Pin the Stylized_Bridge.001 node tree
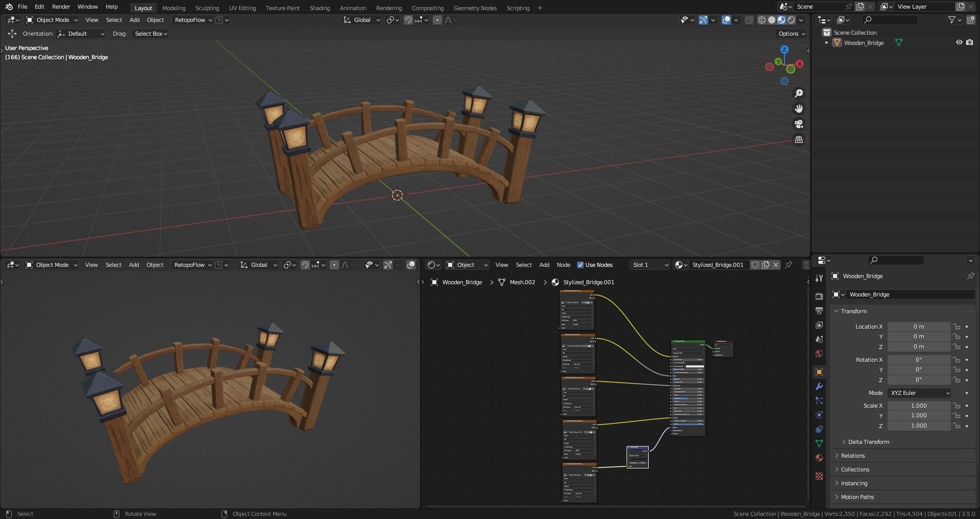 (789, 265)
